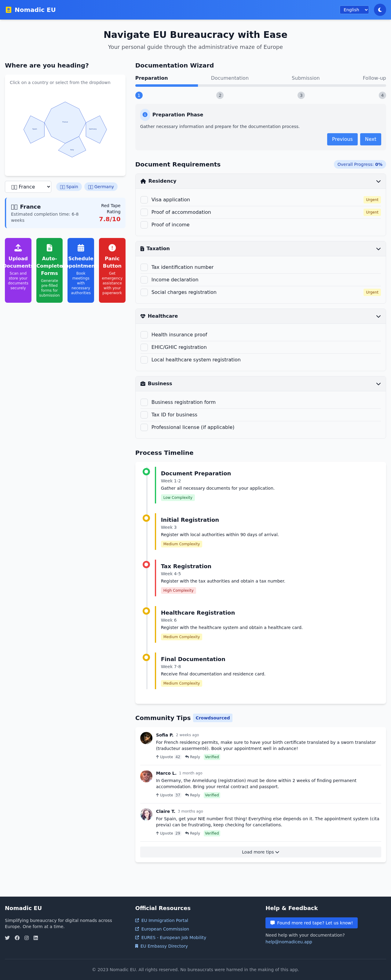391x980 pixels.
Task: Select the Preparation wizard tab
Action: tap(152, 78)
